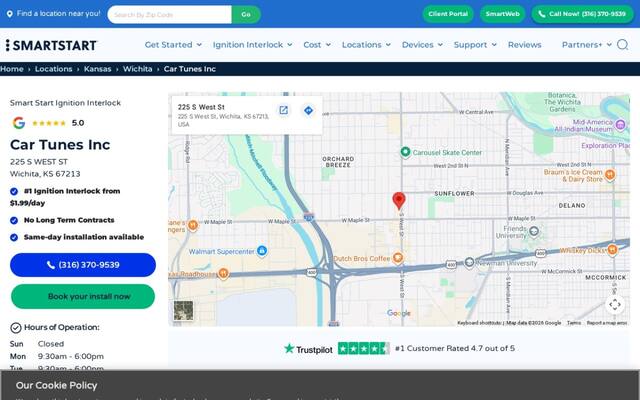This screenshot has width=640, height=400.
Task: Expand the Locations dropdown
Action: tap(366, 45)
